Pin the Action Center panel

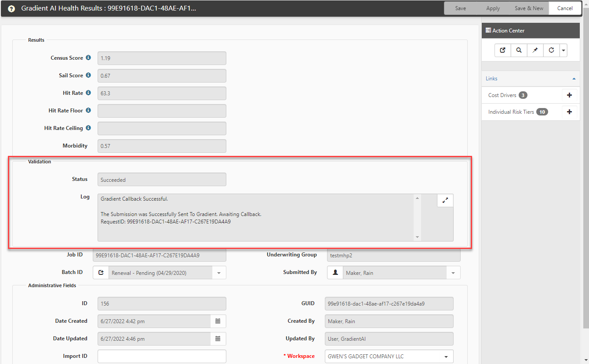pos(535,50)
